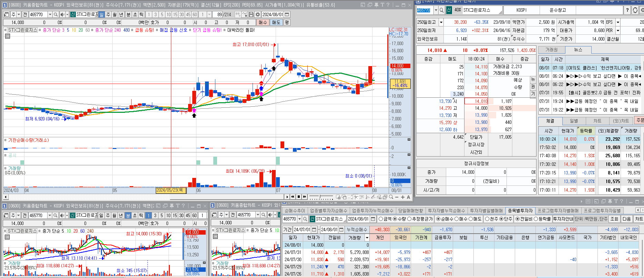Expand the 250일최고 dropdown
This screenshot has width=644, height=278.
coord(441,22)
